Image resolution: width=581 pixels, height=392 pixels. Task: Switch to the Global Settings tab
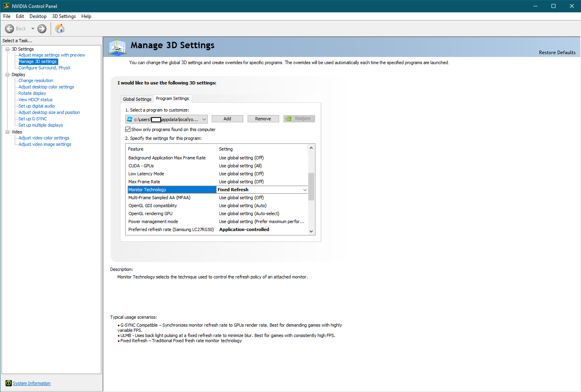point(137,99)
